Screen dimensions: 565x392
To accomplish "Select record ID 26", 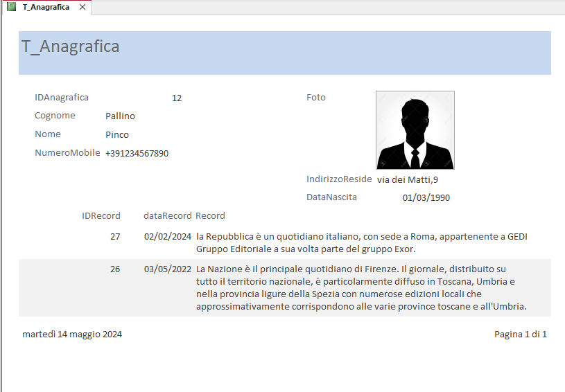I will click(x=115, y=269).
